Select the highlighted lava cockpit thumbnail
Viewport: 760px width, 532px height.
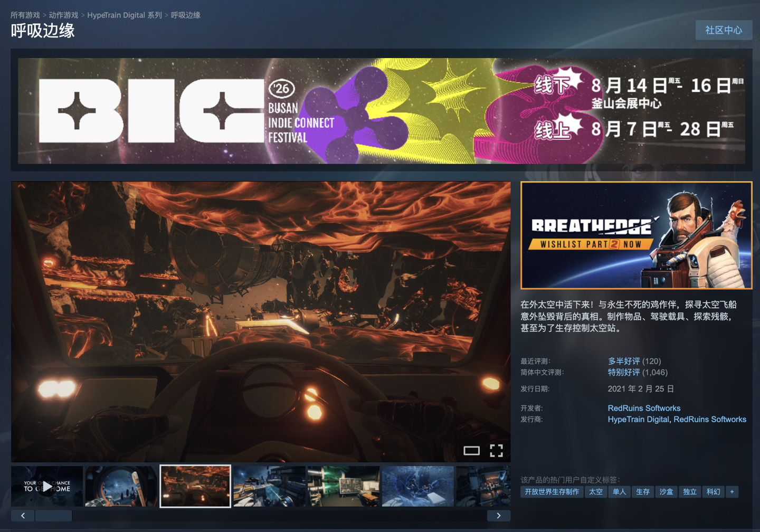tap(195, 486)
